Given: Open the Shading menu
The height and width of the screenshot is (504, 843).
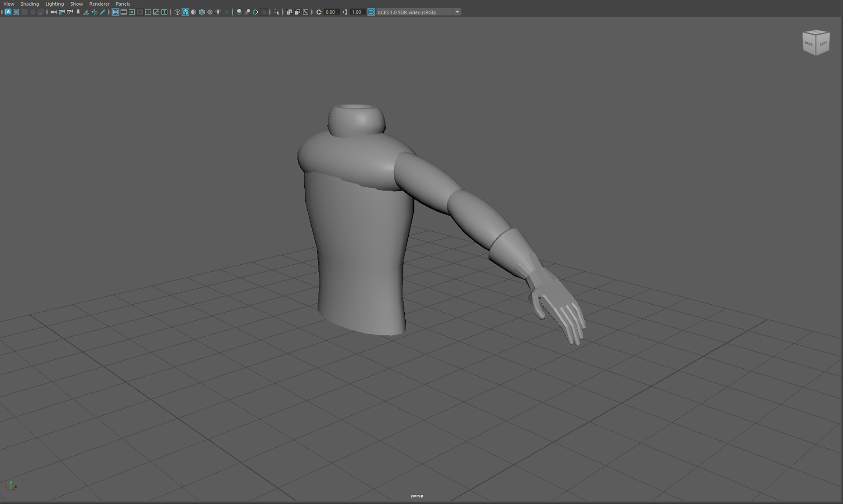Looking at the screenshot, I should click(x=29, y=4).
